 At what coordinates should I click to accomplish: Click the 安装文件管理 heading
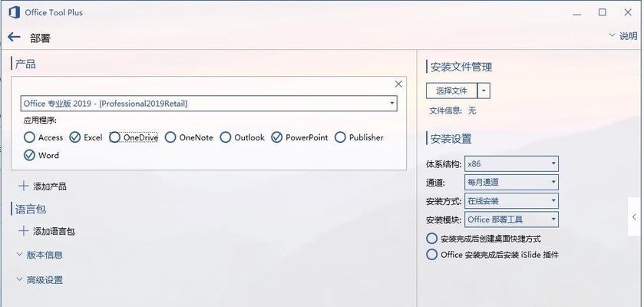pos(461,67)
